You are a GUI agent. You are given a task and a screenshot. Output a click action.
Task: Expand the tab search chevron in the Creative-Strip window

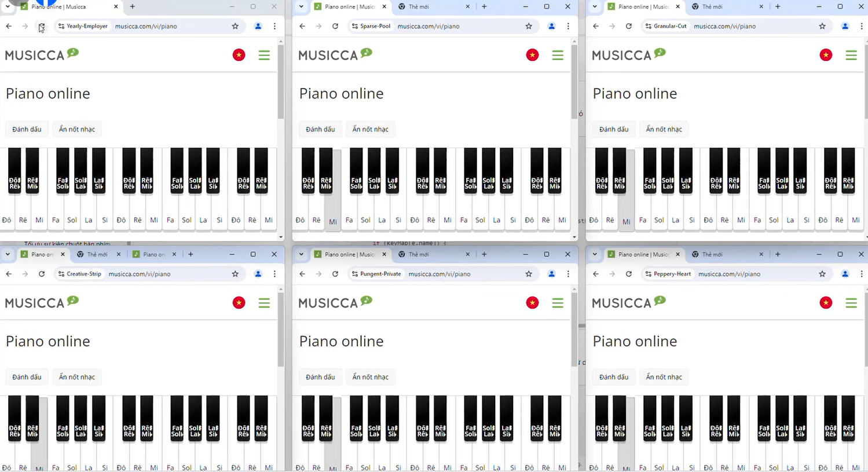(8, 254)
